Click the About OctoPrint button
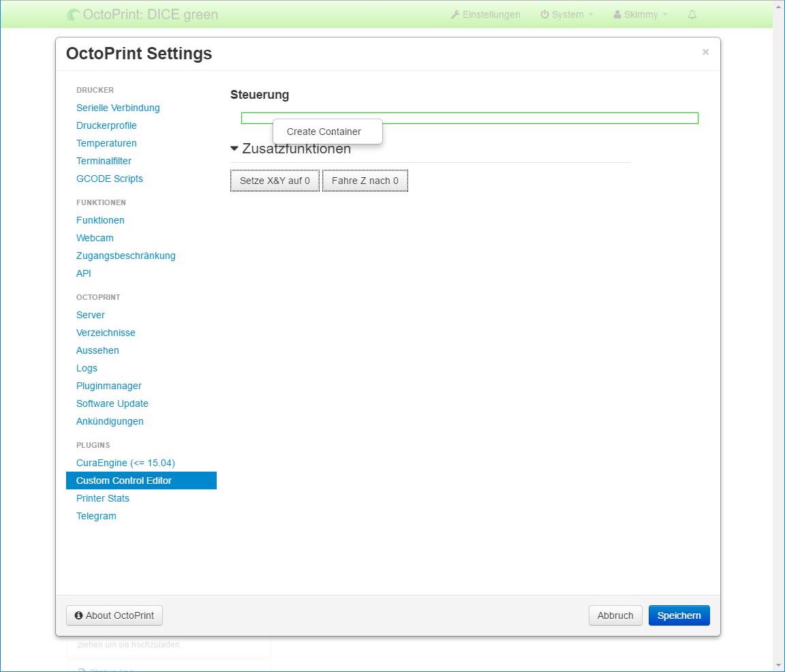This screenshot has width=785, height=672. 114,615
